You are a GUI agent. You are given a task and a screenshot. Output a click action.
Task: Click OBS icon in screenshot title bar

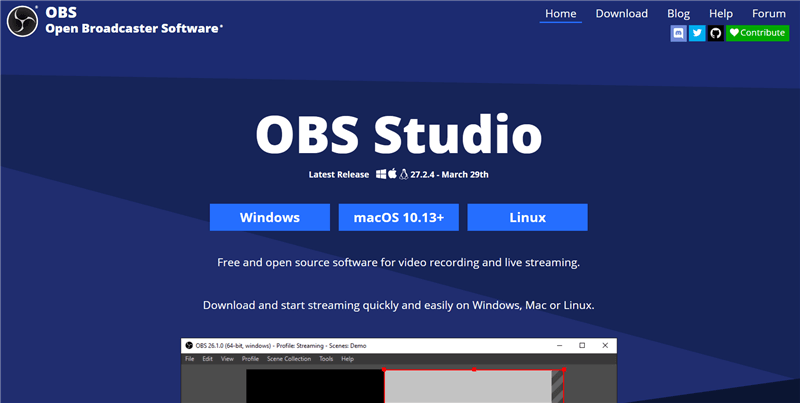pos(189,346)
